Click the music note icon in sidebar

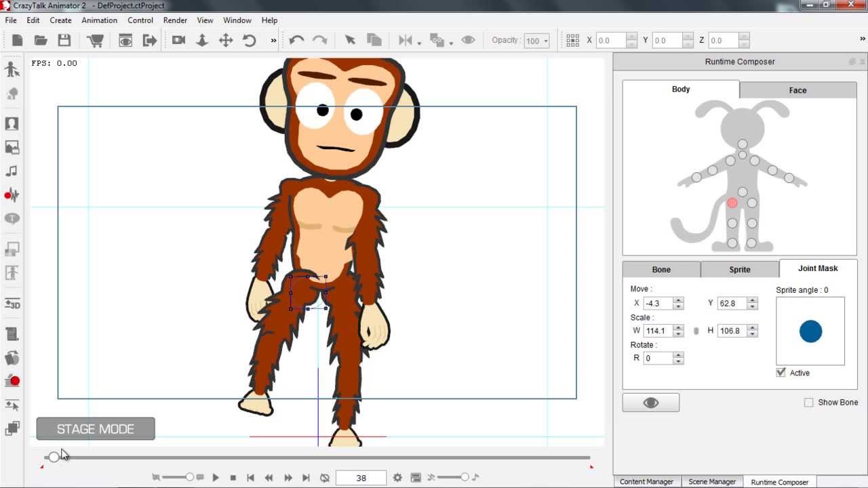tap(12, 171)
